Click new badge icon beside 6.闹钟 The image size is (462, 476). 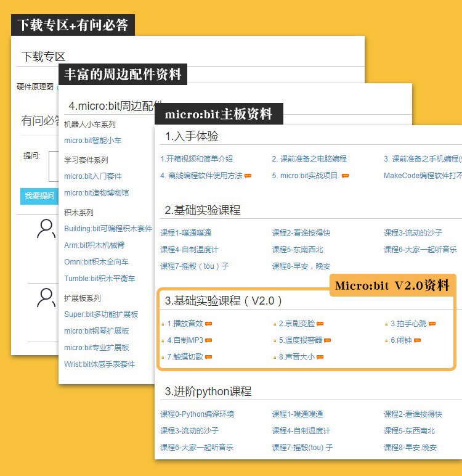point(418,340)
